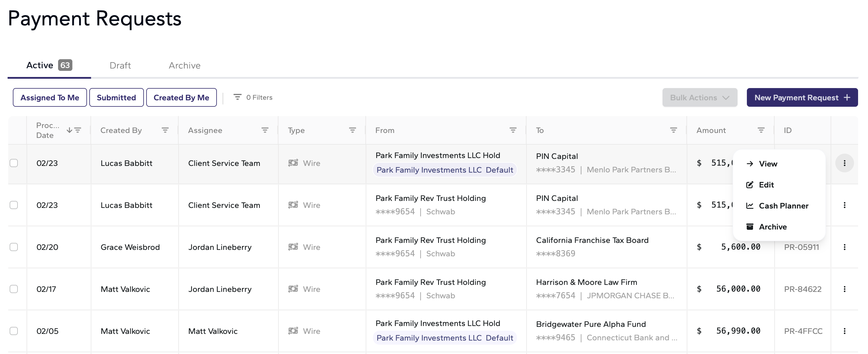Image resolution: width=868 pixels, height=354 pixels.
Task: Click the filter icon in Amount column
Action: tap(761, 130)
